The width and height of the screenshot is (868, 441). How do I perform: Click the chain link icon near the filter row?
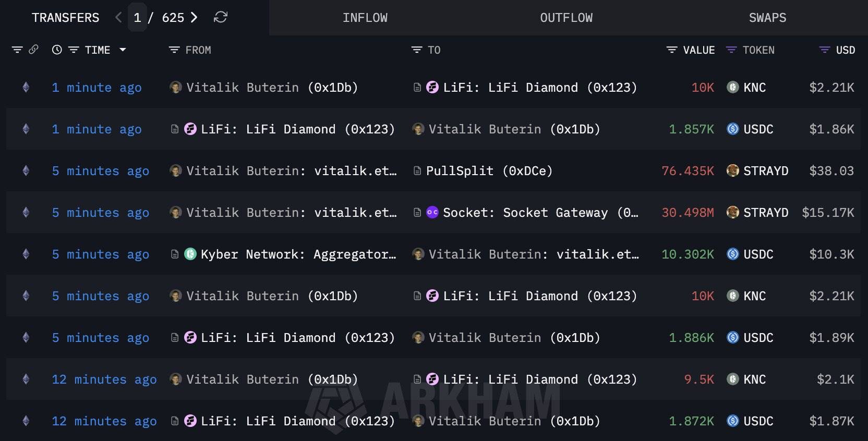(x=34, y=50)
